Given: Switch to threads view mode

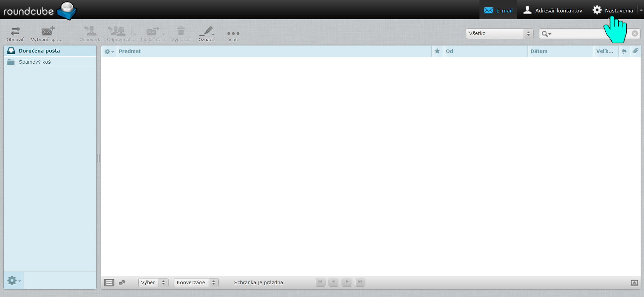Looking at the screenshot, I should pos(122,283).
